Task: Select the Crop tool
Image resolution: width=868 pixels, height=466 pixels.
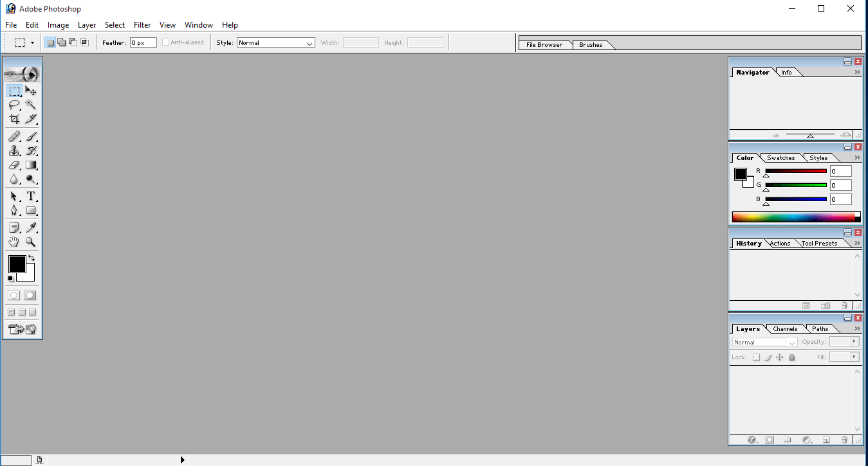Action: pyautogui.click(x=14, y=118)
